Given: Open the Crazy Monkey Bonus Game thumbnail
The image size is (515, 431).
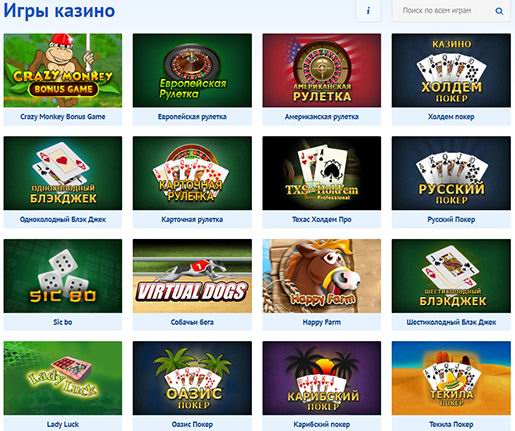Looking at the screenshot, I should [63, 70].
